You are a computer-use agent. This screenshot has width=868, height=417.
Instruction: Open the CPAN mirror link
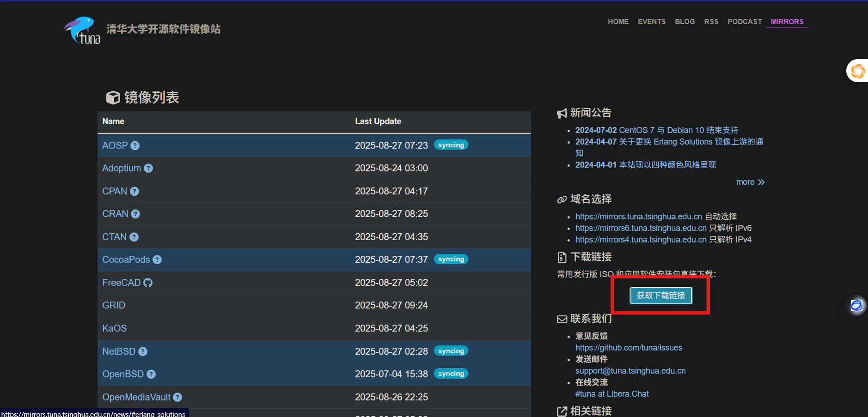coord(115,191)
